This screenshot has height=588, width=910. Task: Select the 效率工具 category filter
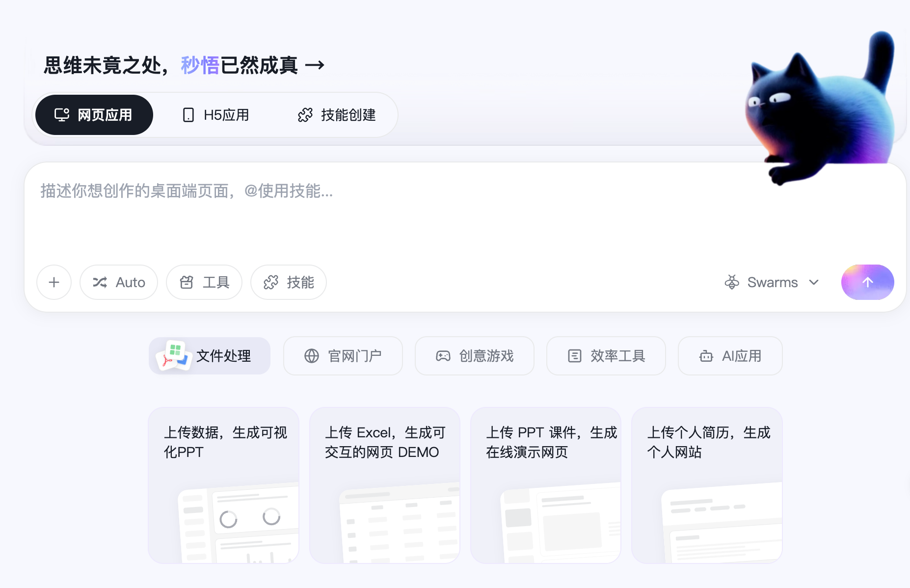(606, 356)
